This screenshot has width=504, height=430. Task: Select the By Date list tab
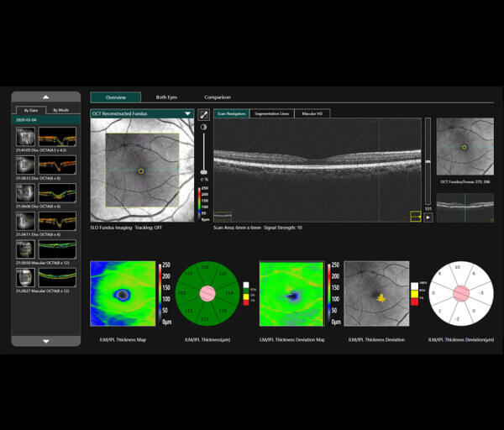pyautogui.click(x=30, y=110)
